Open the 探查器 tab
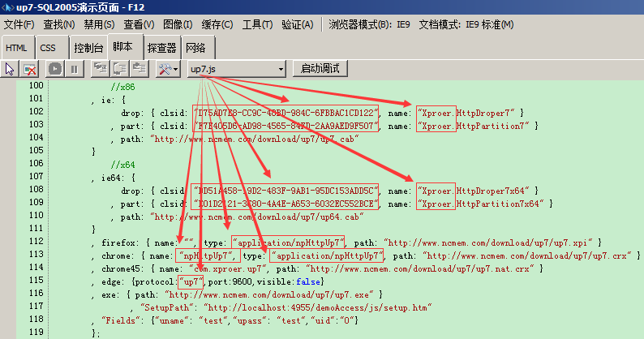This screenshot has width=644, height=339. coord(162,48)
